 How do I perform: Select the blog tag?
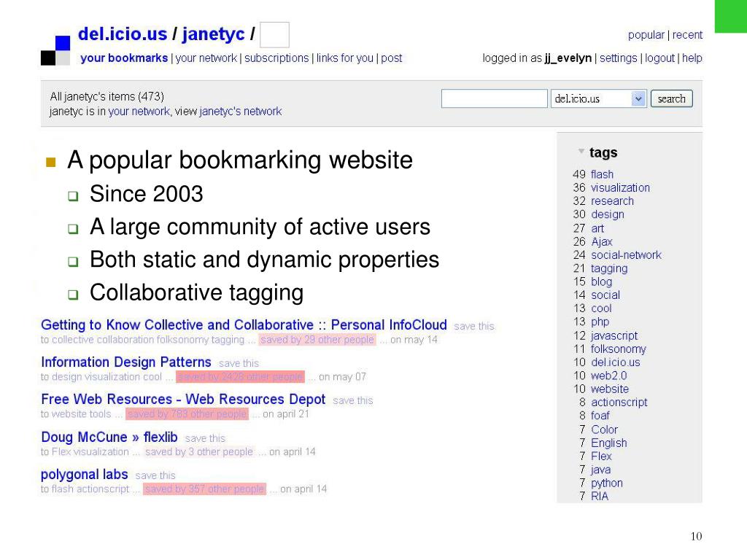pyautogui.click(x=601, y=281)
